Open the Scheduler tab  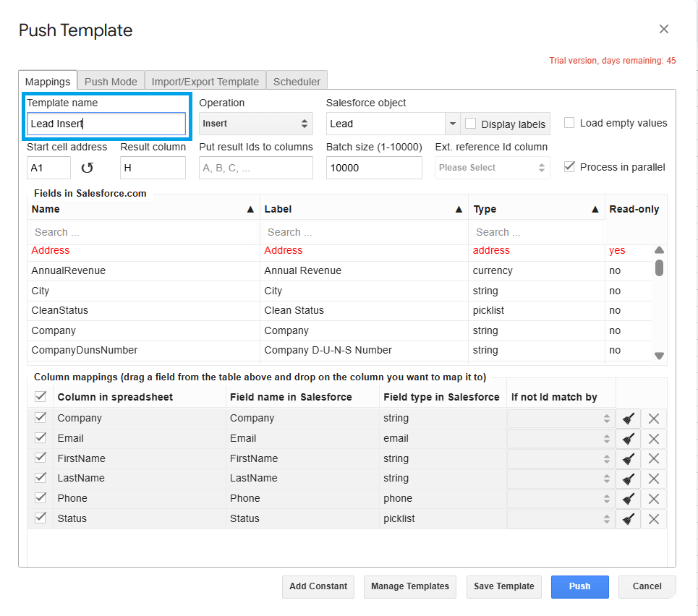click(x=297, y=82)
